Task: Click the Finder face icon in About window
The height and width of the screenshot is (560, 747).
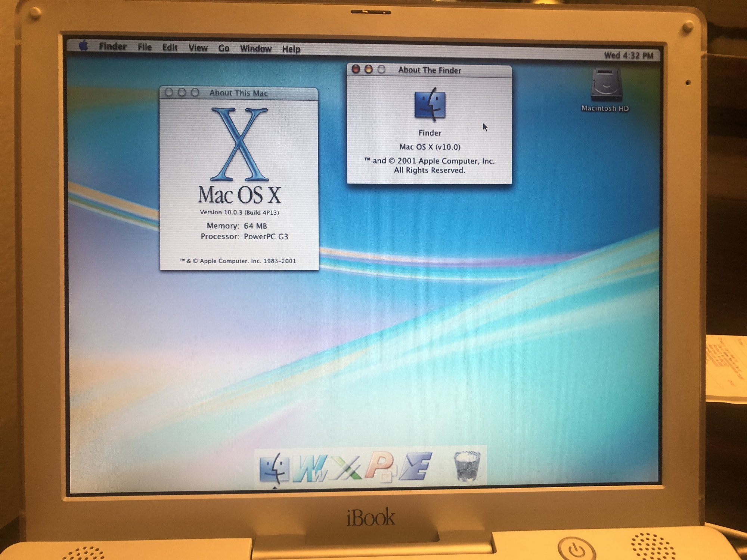Action: (x=430, y=105)
